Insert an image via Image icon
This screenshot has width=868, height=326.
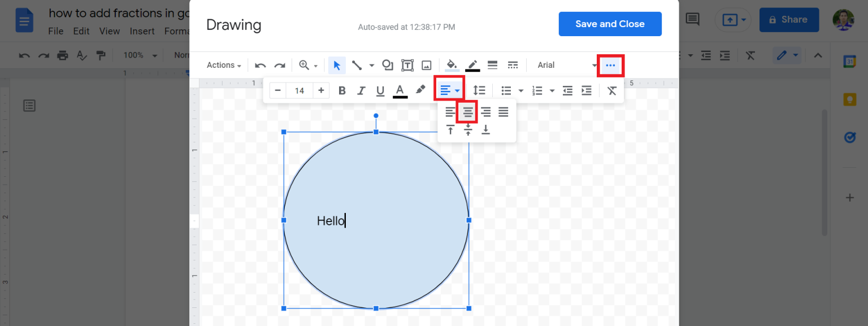coord(427,65)
